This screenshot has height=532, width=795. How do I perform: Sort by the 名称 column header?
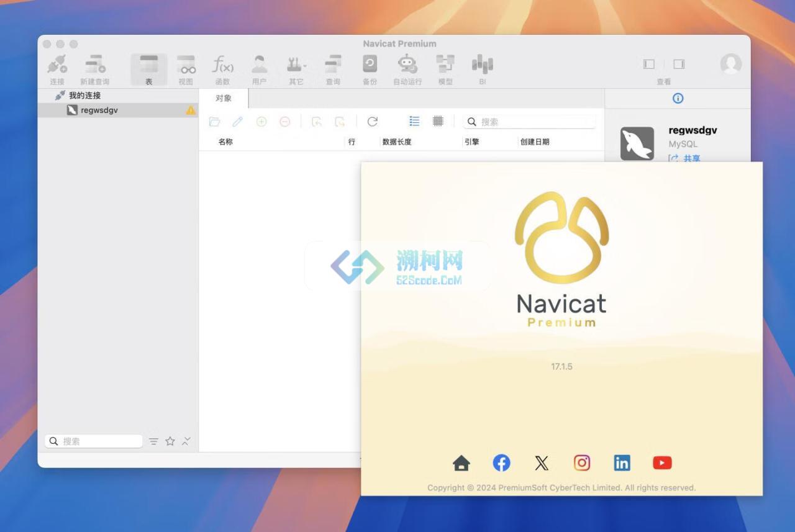click(x=225, y=142)
